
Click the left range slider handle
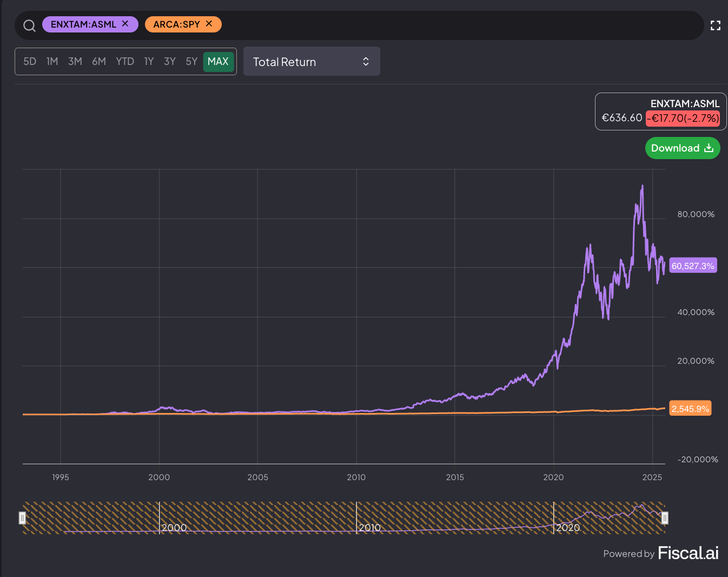click(x=22, y=518)
